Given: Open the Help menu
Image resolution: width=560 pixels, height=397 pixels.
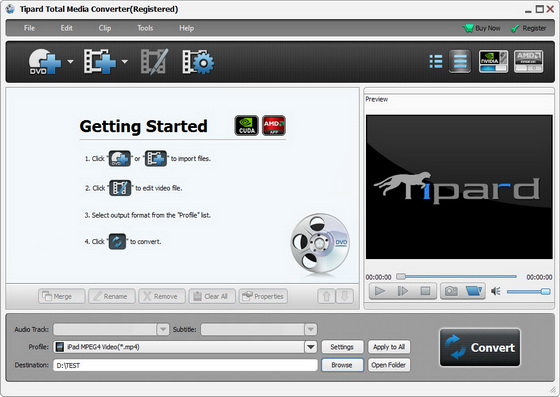Looking at the screenshot, I should [186, 28].
